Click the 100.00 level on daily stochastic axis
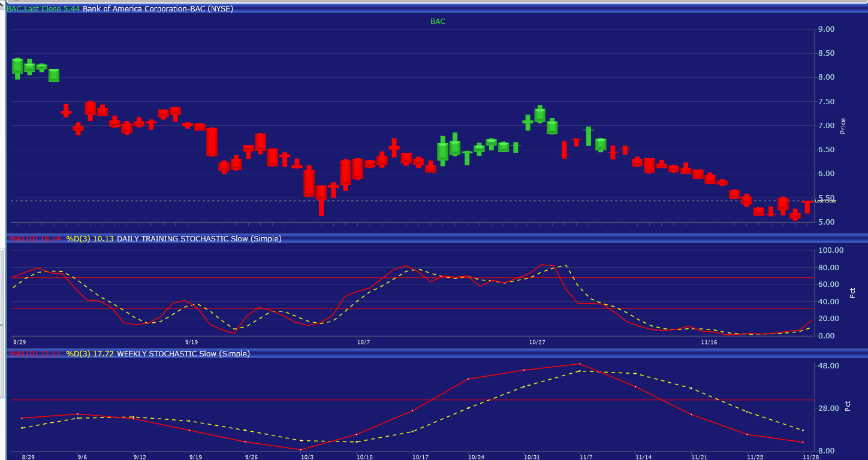This screenshot has width=868, height=460. click(830, 250)
